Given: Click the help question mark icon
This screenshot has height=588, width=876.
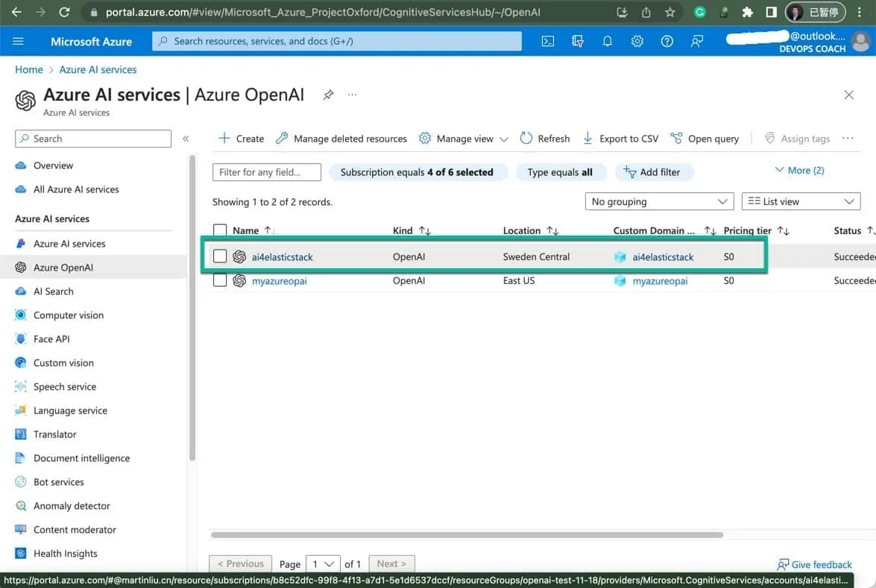Looking at the screenshot, I should click(x=667, y=42).
